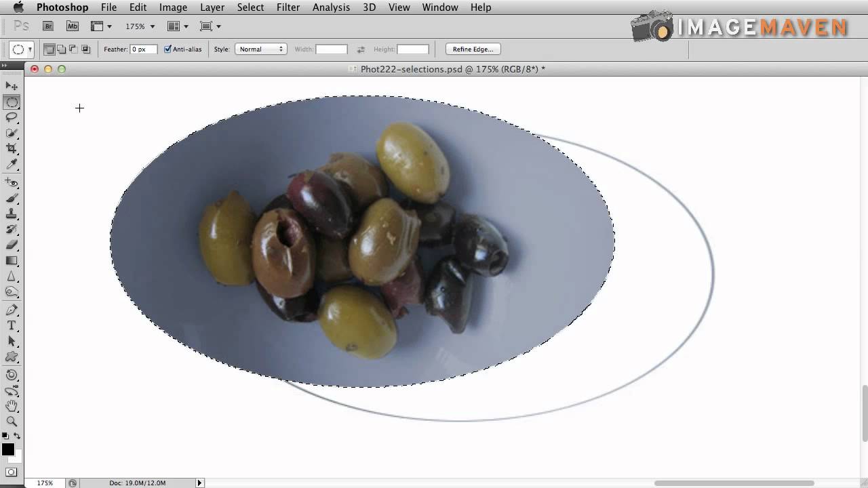Open the Window menu
The height and width of the screenshot is (488, 868).
coord(440,7)
